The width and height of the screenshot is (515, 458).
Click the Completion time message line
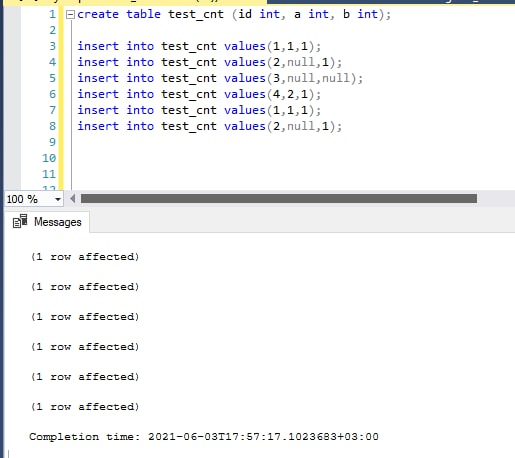(x=204, y=437)
